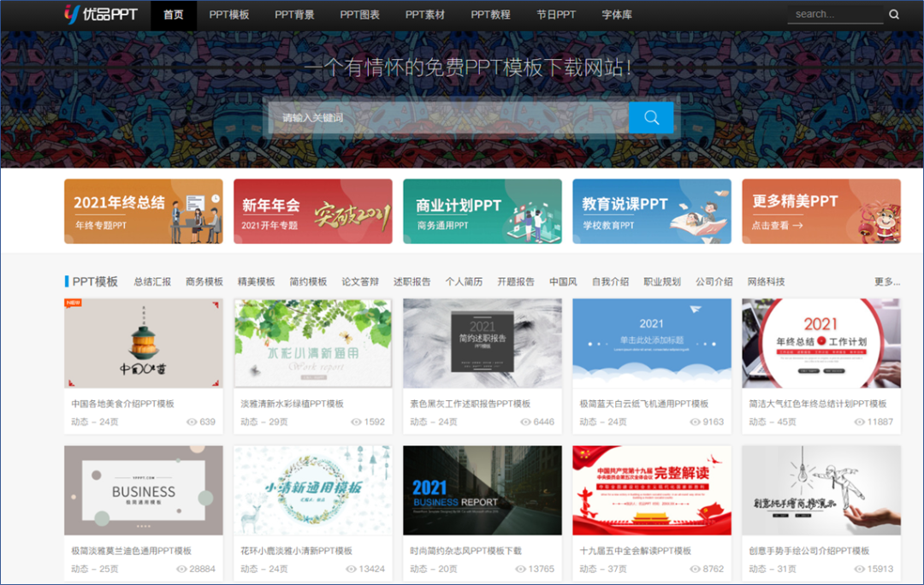This screenshot has width=924, height=585.
Task: Open the 2021年终总结 banner
Action: pyautogui.click(x=143, y=211)
